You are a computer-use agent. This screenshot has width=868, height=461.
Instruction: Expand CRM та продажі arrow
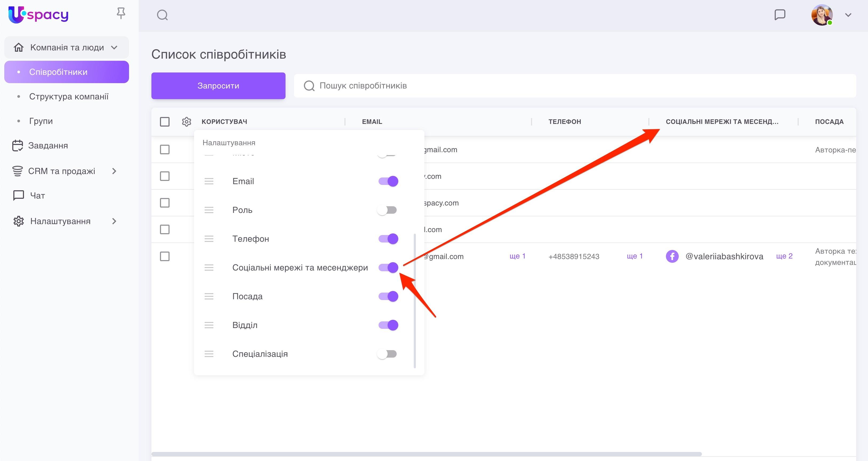click(114, 171)
